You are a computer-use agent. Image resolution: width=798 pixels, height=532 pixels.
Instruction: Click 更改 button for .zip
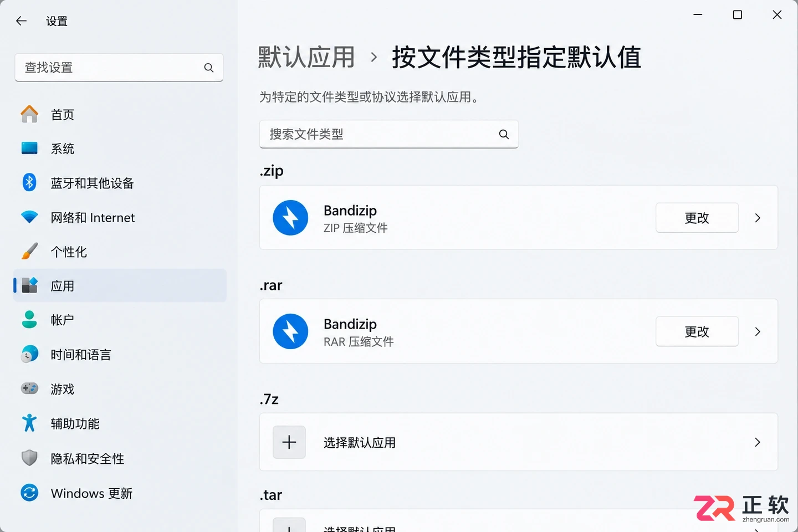pyautogui.click(x=697, y=218)
